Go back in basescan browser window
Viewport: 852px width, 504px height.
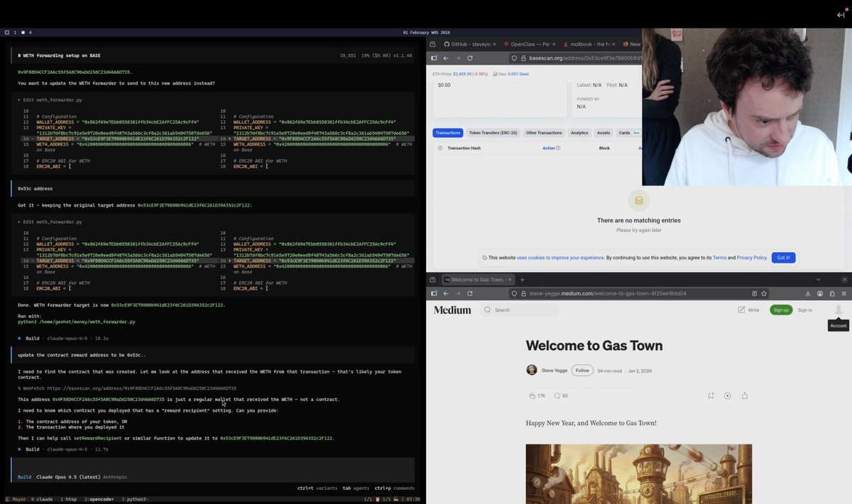pos(445,57)
